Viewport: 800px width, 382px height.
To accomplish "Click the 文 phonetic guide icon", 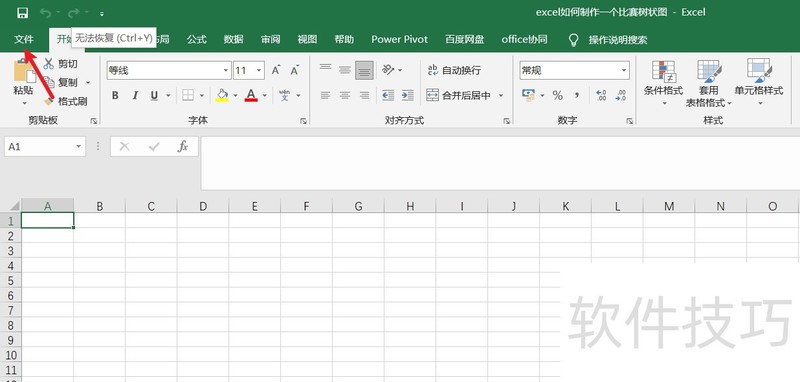I will tap(285, 95).
